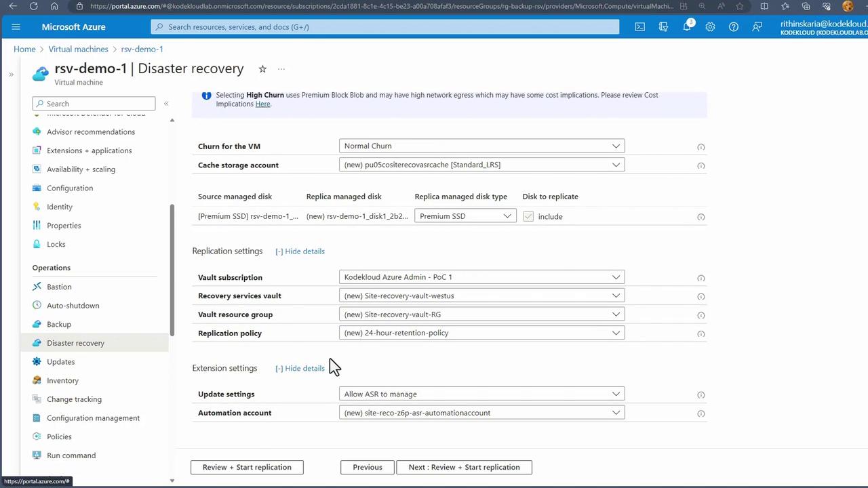The width and height of the screenshot is (868, 488).
Task: Go back with the Previous button
Action: click(367, 467)
